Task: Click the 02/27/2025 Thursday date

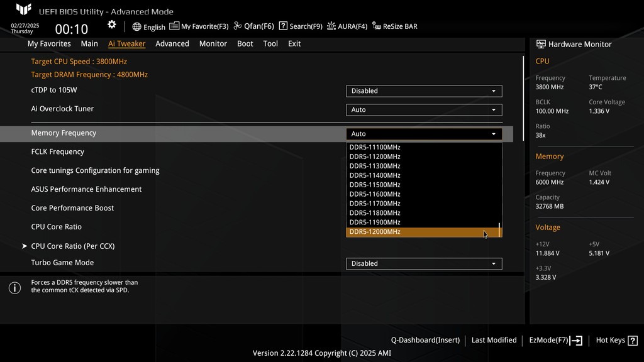Action: click(25, 28)
